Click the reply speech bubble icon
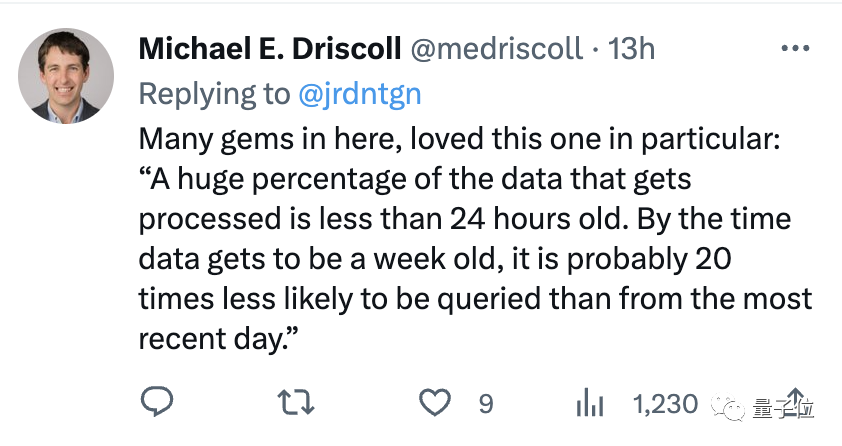The image size is (842, 446). pos(157,403)
